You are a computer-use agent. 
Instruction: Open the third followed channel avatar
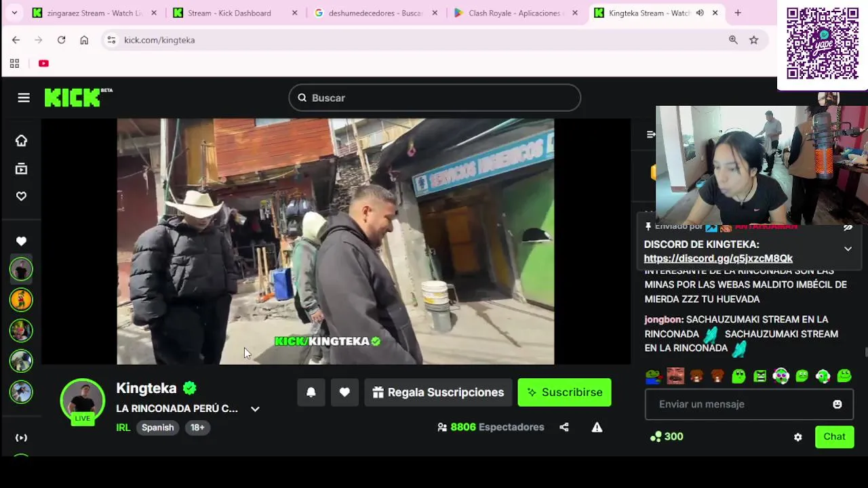click(21, 330)
